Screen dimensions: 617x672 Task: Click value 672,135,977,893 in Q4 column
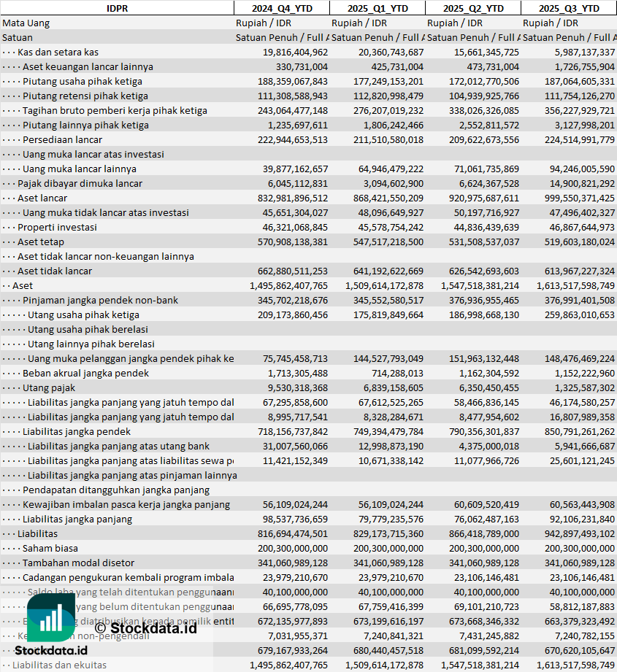[293, 620]
